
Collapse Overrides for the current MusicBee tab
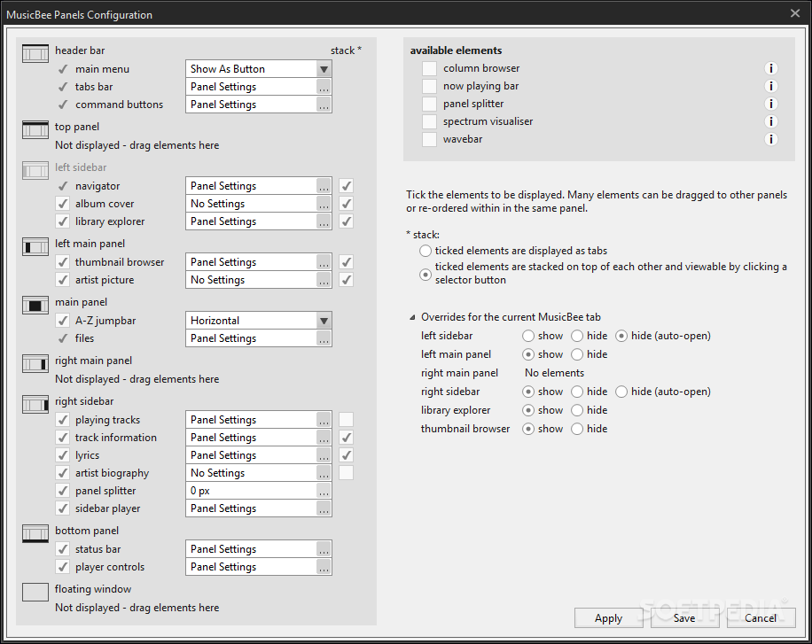tap(412, 317)
